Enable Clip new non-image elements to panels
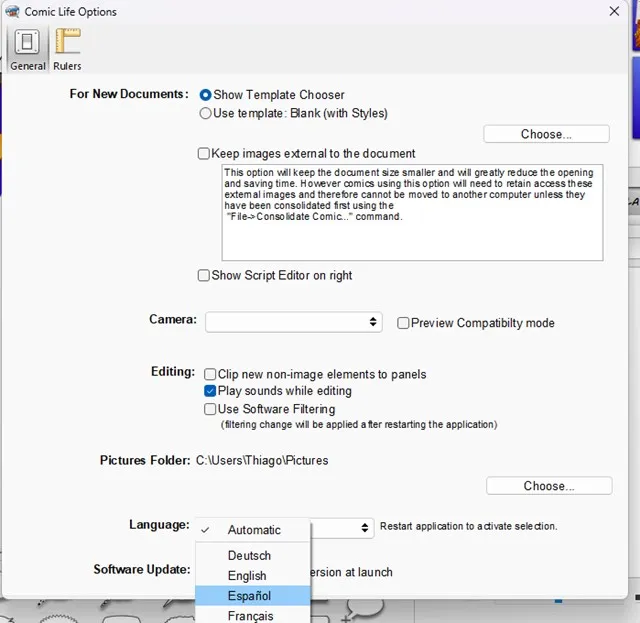The image size is (640, 623). [x=210, y=374]
